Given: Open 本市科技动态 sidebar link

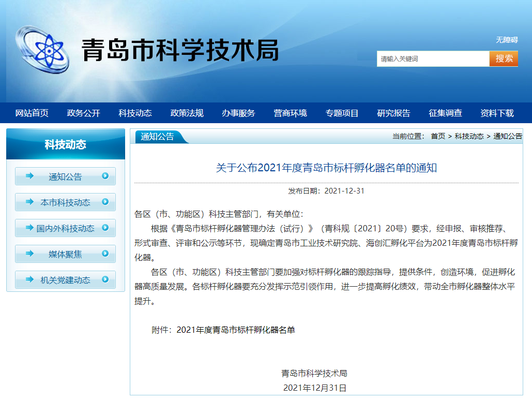Looking at the screenshot, I should (66, 202).
